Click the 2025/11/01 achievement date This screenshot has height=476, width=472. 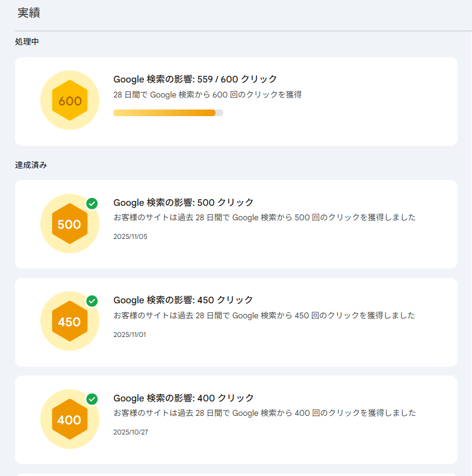(129, 335)
